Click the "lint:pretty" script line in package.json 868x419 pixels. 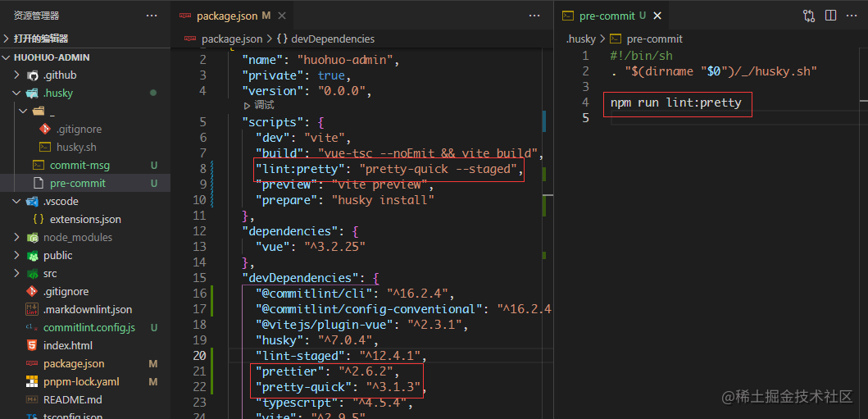tap(389, 169)
